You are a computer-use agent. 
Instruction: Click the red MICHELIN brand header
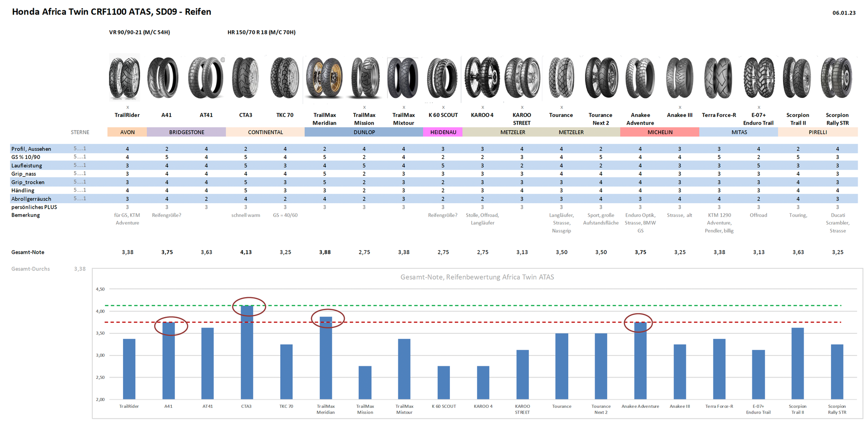click(660, 132)
